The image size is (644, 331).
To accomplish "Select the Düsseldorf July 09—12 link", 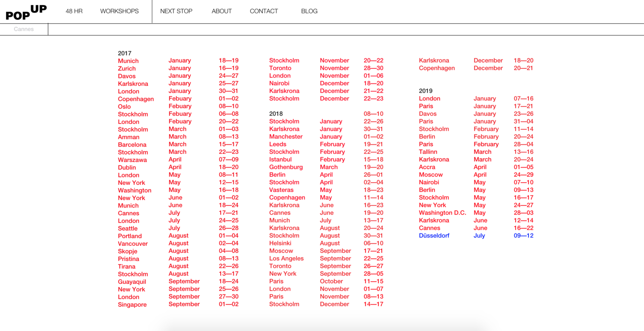I will pyautogui.click(x=476, y=236).
